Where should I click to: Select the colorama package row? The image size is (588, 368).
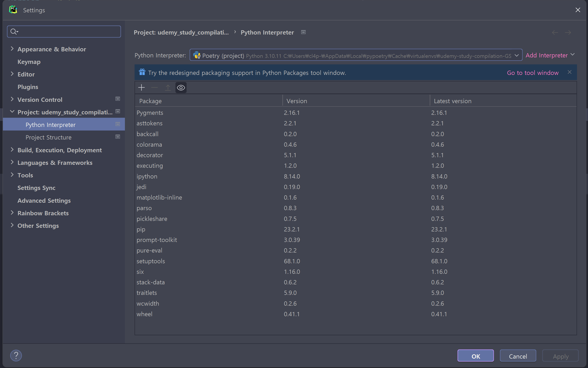(356, 144)
